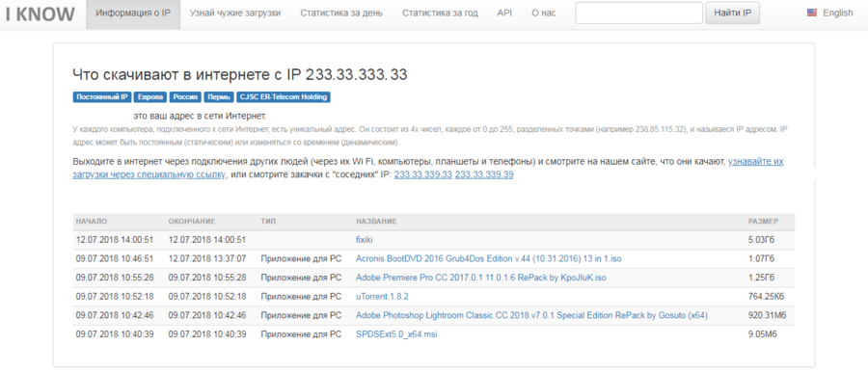Switch language to English

click(837, 13)
